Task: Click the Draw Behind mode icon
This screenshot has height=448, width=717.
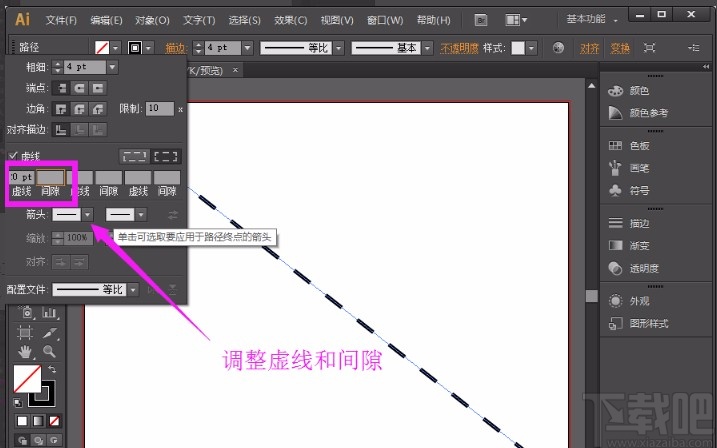Action: pyautogui.click(x=38, y=441)
